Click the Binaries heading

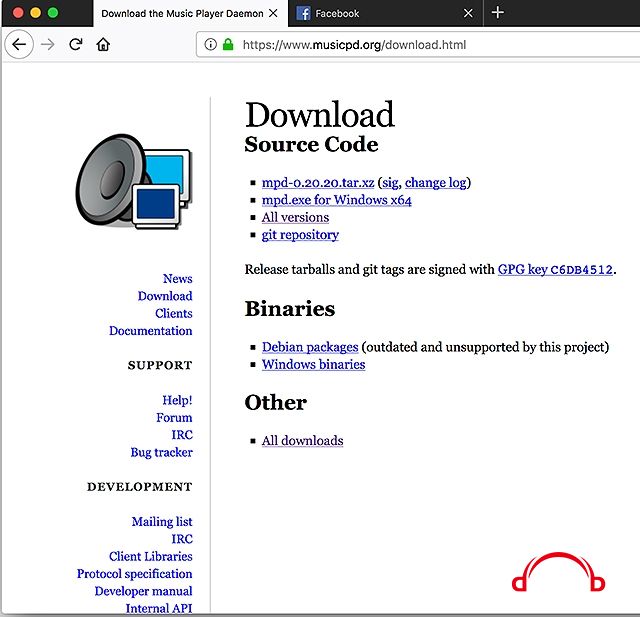click(x=290, y=308)
